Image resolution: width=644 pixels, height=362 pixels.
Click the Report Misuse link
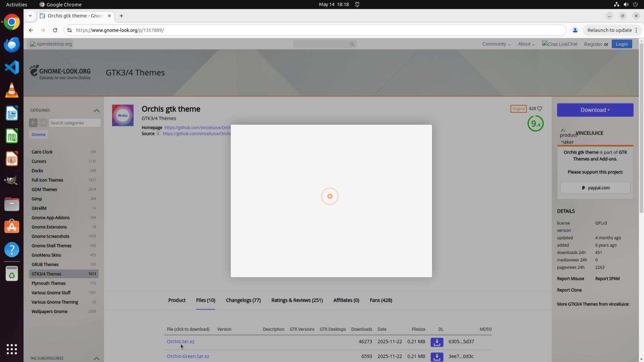pyautogui.click(x=570, y=279)
